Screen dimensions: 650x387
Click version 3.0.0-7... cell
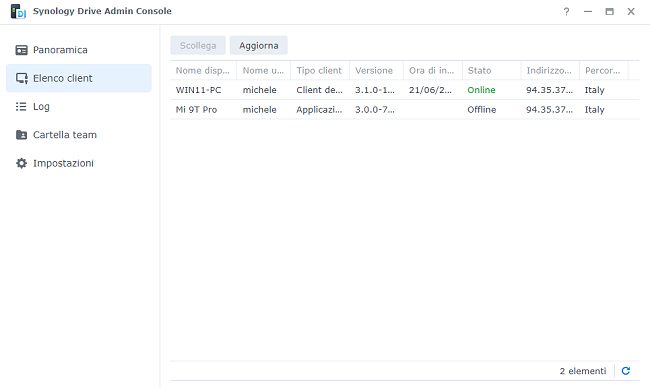[375, 110]
